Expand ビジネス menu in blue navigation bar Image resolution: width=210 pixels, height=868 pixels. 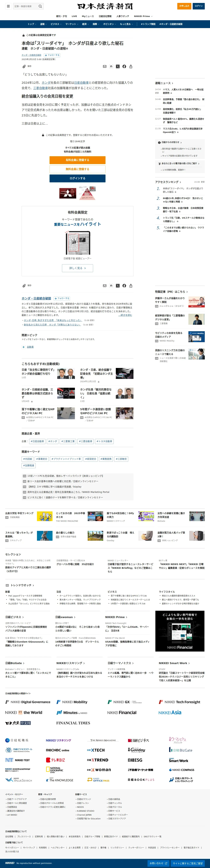click(56, 24)
